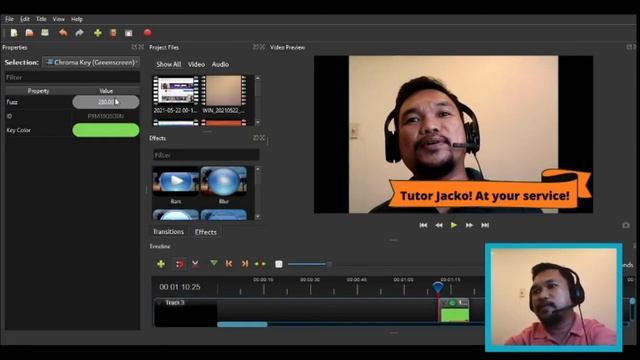Image resolution: width=640 pixels, height=360 pixels.
Task: Click the horizontal timeline scrollbar
Action: coord(242,324)
